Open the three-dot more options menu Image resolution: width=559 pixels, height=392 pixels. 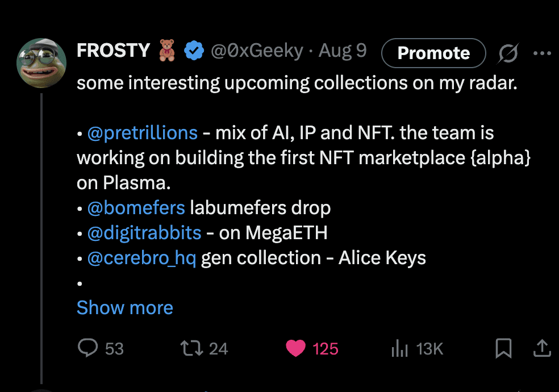(541, 53)
